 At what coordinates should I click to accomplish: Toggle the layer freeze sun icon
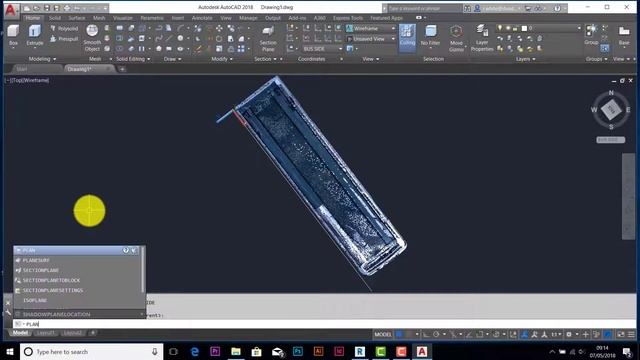508,28
